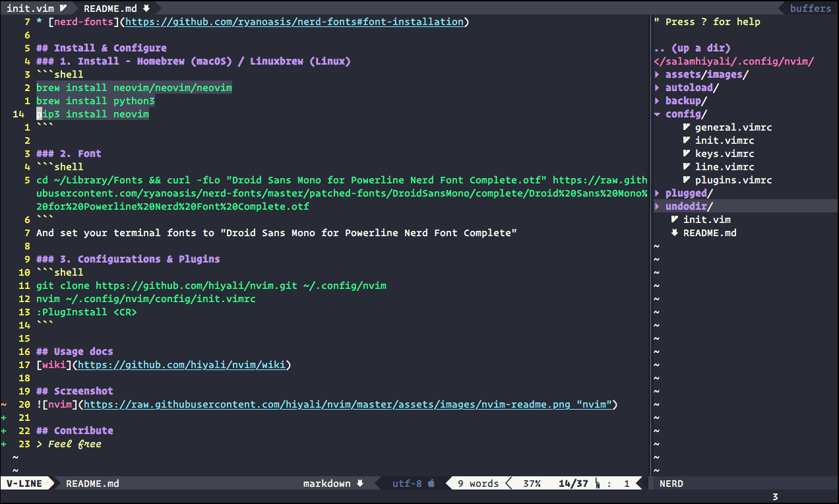Expand the plugged folder
Viewport: 839px width, 504px height.
click(x=657, y=193)
